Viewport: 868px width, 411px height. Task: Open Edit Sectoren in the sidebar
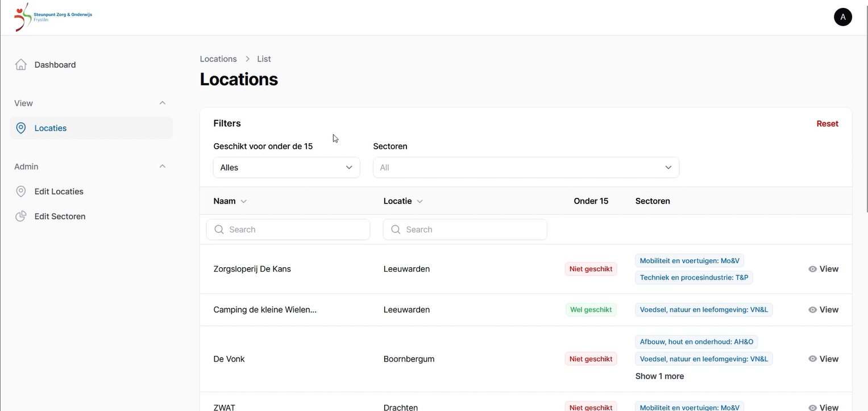[91, 217]
